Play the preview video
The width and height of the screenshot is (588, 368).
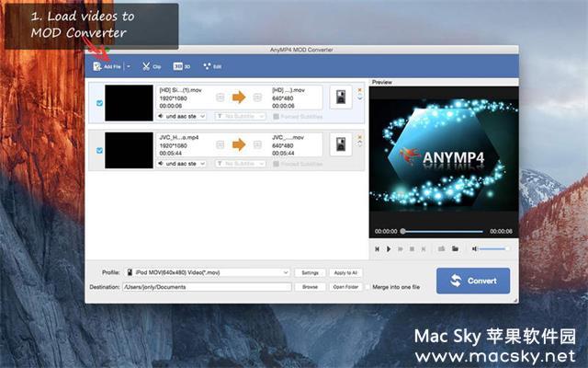389,249
